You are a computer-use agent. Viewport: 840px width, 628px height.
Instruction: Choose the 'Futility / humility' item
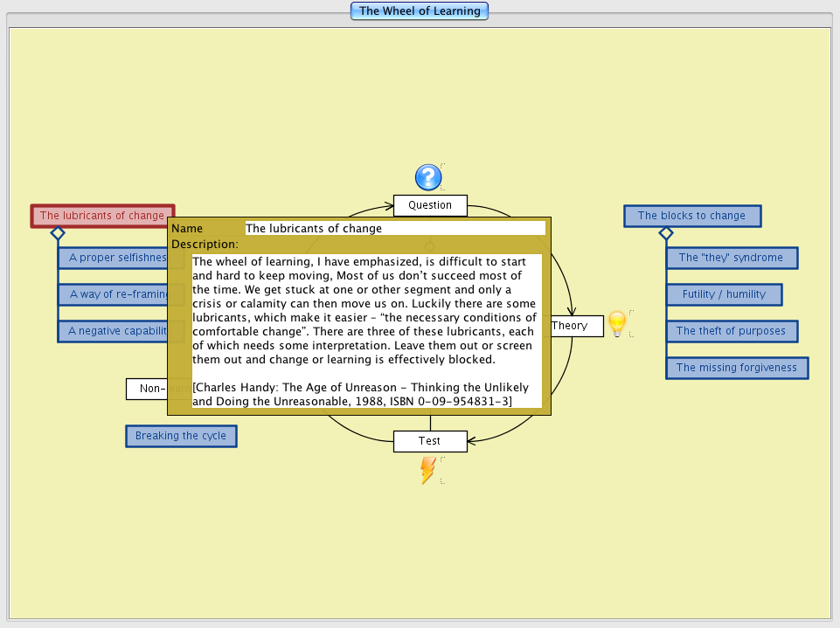724,294
